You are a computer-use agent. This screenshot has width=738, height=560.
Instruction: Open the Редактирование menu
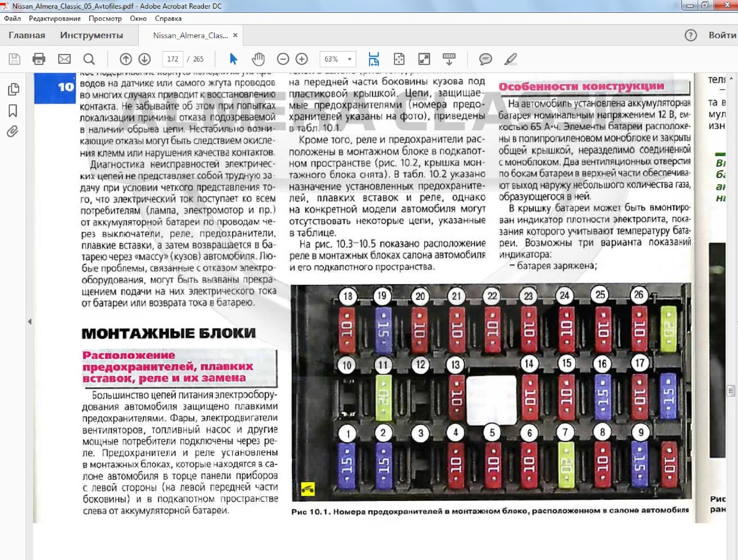click(55, 18)
